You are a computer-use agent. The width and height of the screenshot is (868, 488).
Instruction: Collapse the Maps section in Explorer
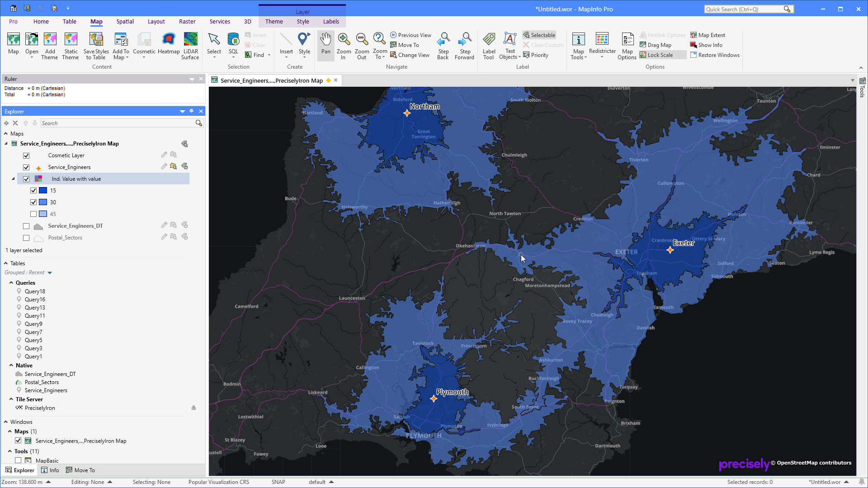pyautogui.click(x=6, y=134)
